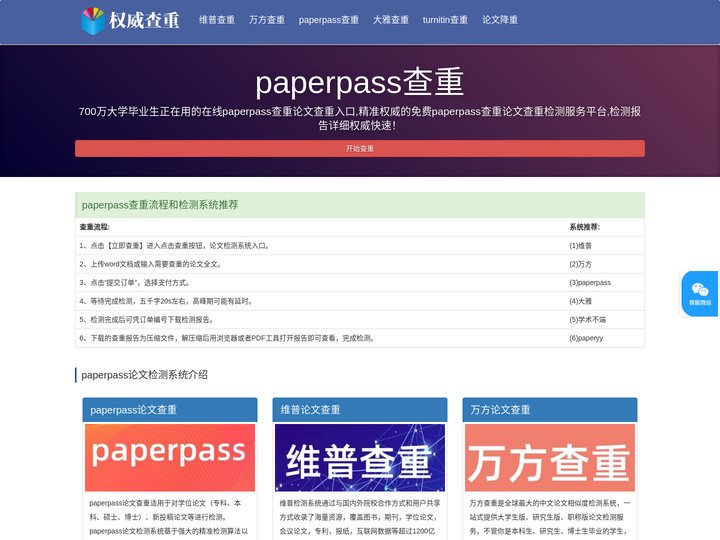Open the WeChat customer service icon
The height and width of the screenshot is (540, 720).
point(700,289)
